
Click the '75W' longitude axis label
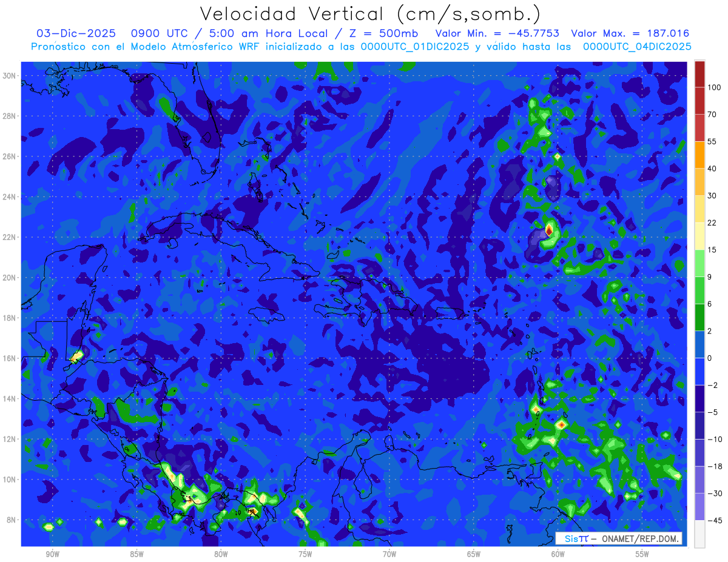(x=305, y=554)
